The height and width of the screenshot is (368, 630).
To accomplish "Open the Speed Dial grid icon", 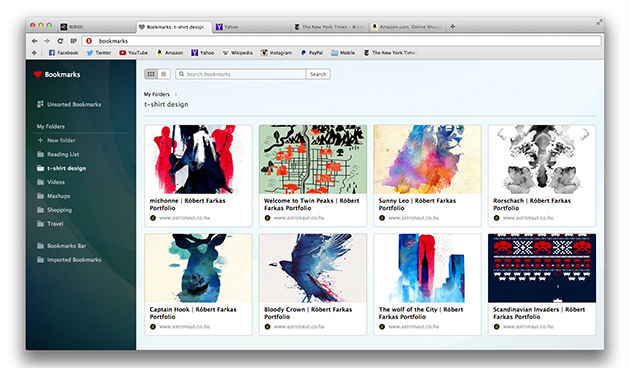I will click(74, 41).
